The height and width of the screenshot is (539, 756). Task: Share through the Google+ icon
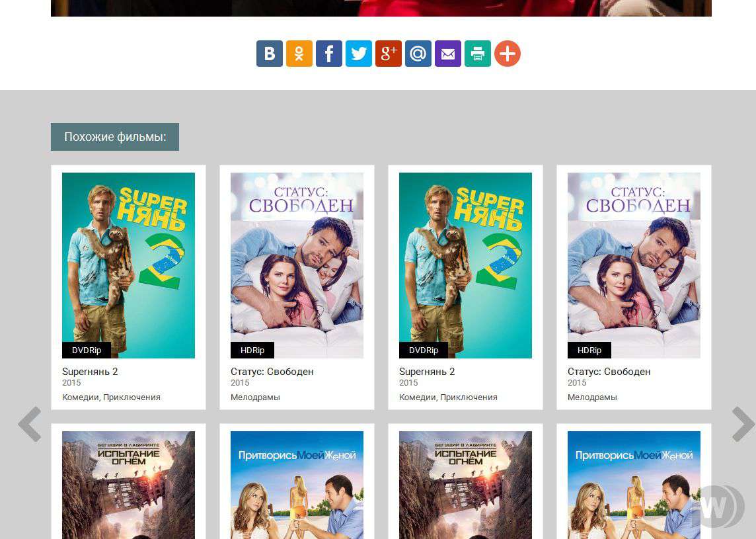click(388, 54)
